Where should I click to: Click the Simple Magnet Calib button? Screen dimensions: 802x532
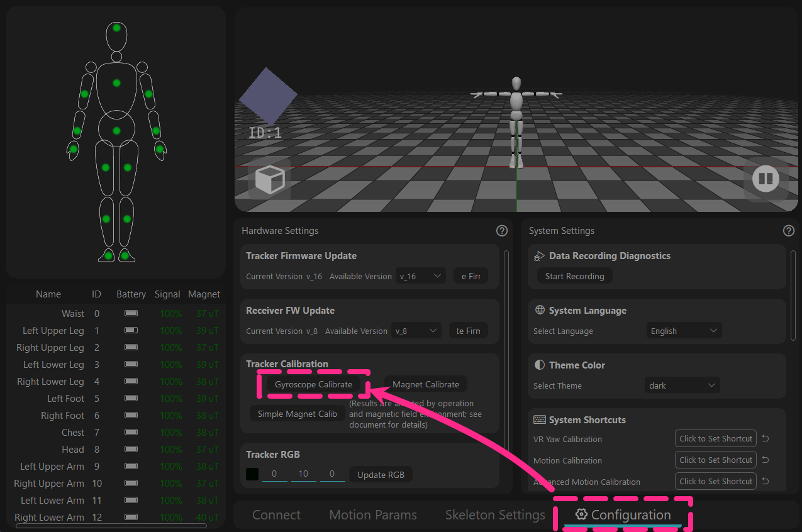pos(297,414)
